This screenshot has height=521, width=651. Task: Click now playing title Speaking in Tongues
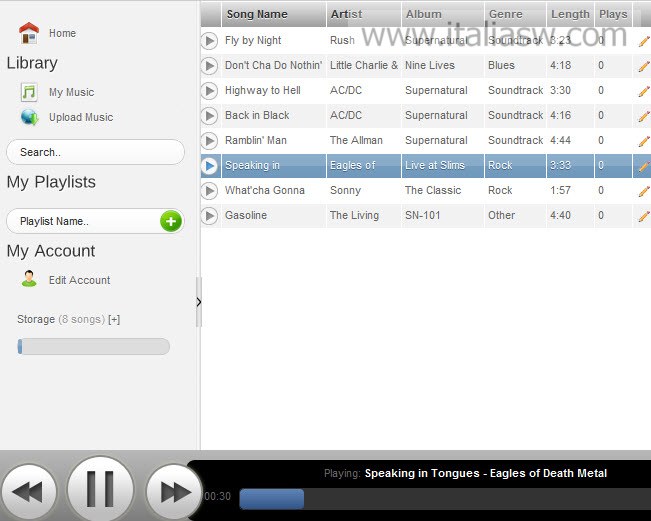(x=486, y=473)
